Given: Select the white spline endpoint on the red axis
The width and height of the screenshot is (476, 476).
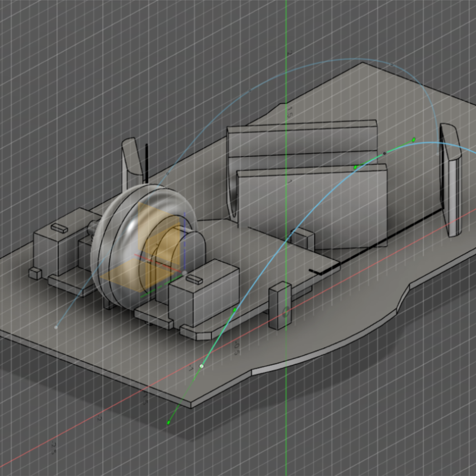Looking at the screenshot, I should pos(202,366).
